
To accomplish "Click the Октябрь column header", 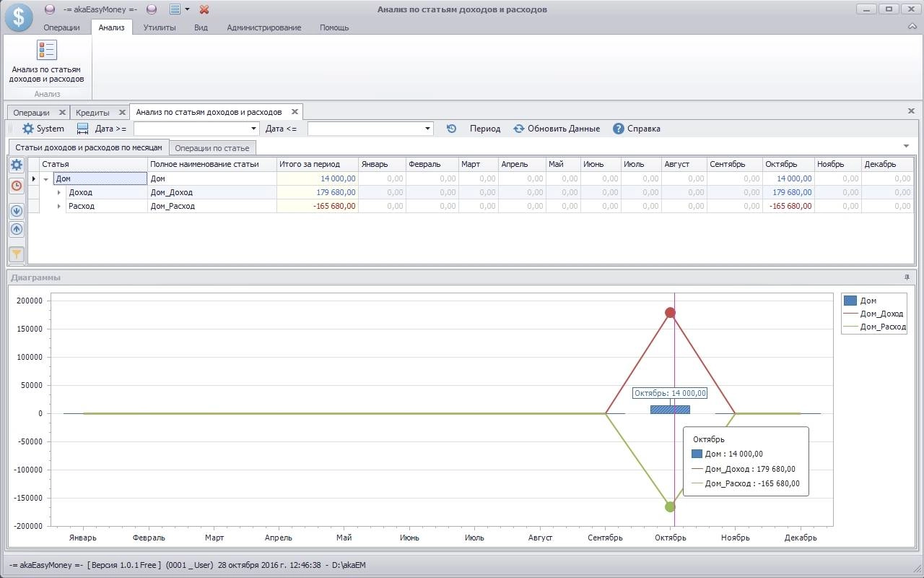I will tap(788, 165).
